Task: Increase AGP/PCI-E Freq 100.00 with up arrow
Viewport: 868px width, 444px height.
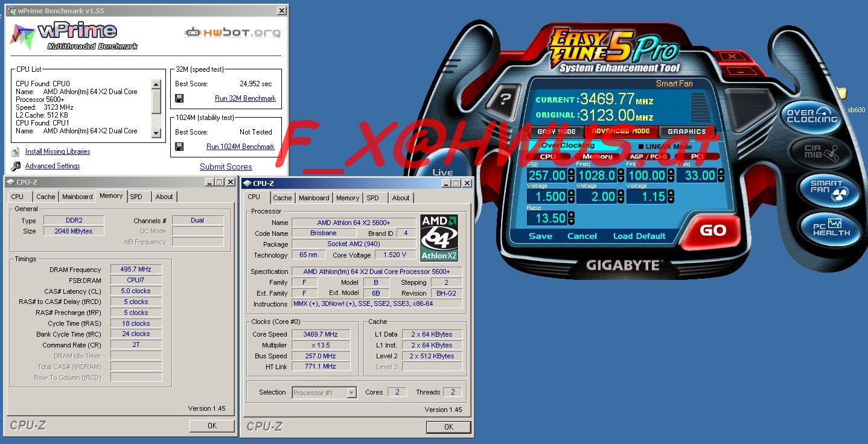Action: (x=670, y=172)
